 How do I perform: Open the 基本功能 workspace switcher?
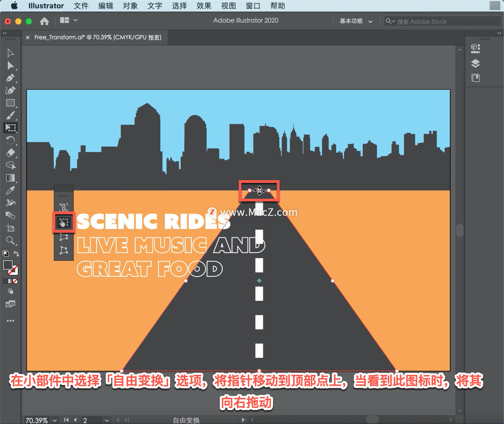click(x=356, y=21)
